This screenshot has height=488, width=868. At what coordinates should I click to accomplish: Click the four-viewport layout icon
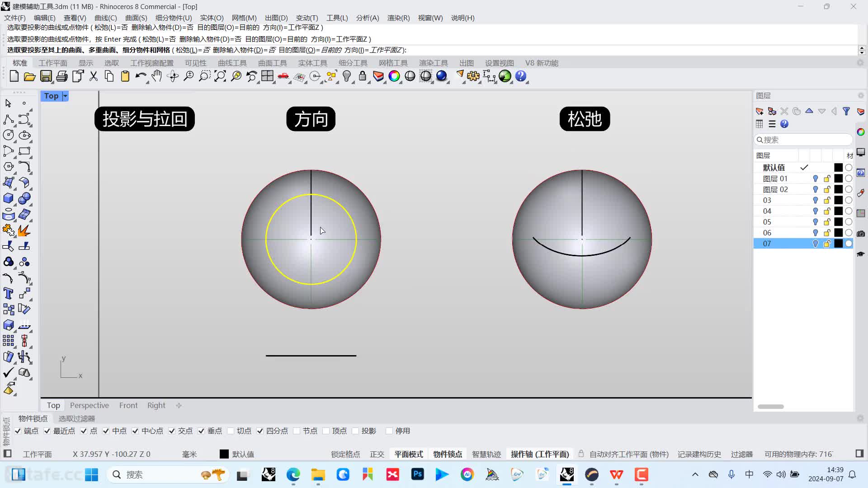pyautogui.click(x=268, y=76)
